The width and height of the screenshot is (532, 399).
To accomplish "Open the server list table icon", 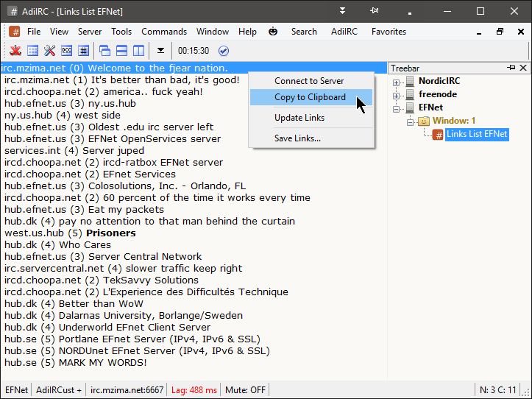I will [32, 51].
